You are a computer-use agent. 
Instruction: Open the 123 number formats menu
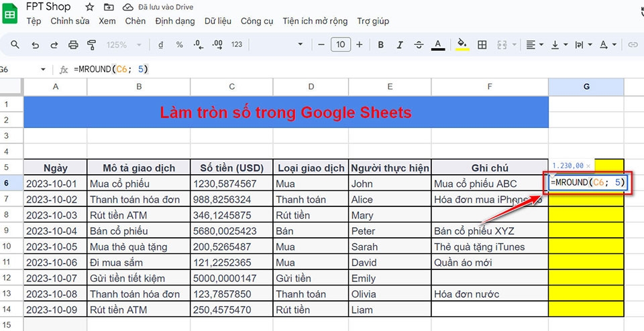pyautogui.click(x=237, y=45)
